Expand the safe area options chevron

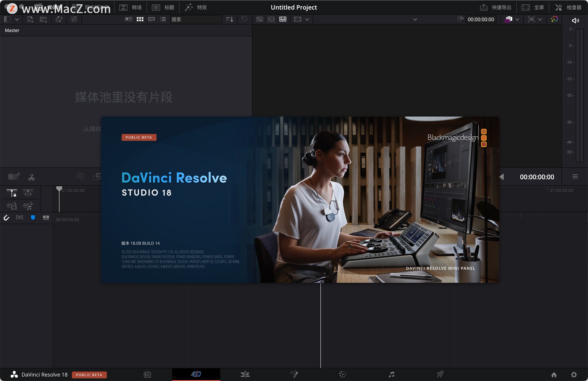click(307, 19)
